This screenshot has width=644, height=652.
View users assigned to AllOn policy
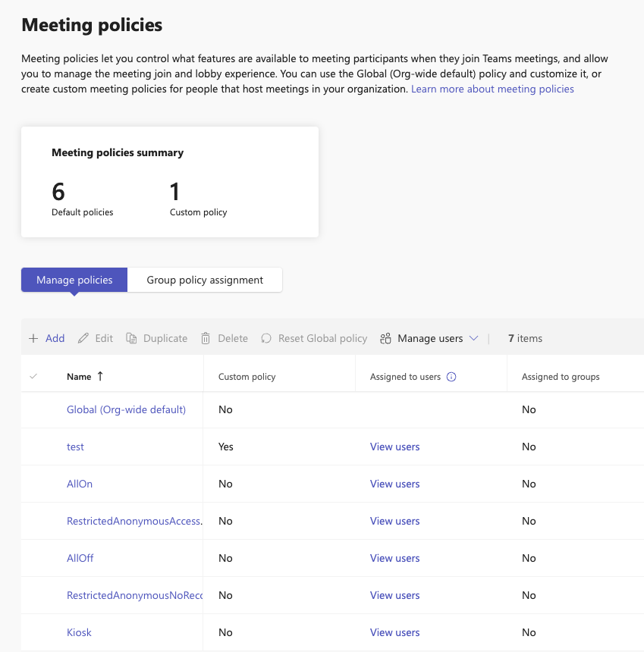394,484
